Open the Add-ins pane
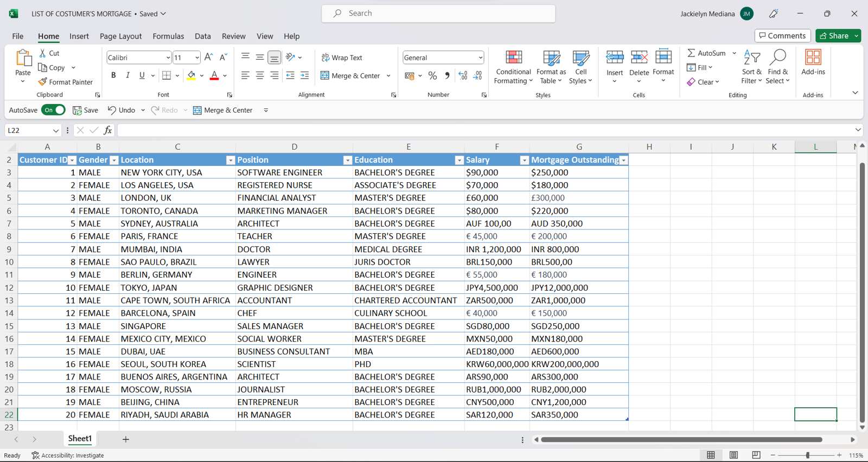 pyautogui.click(x=813, y=62)
